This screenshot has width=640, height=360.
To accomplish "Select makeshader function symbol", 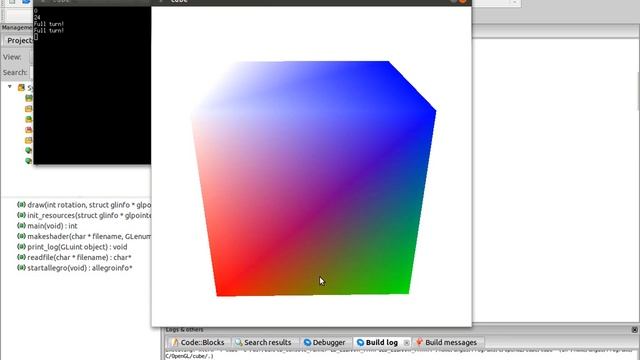I will [x=89, y=237].
